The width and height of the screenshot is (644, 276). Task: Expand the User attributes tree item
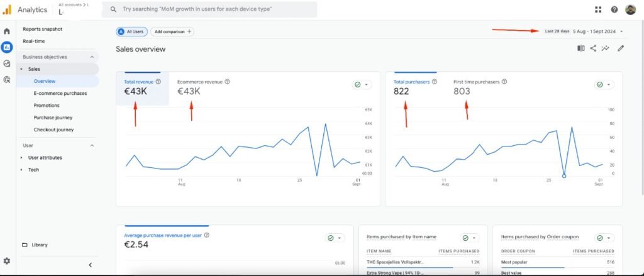pos(22,158)
